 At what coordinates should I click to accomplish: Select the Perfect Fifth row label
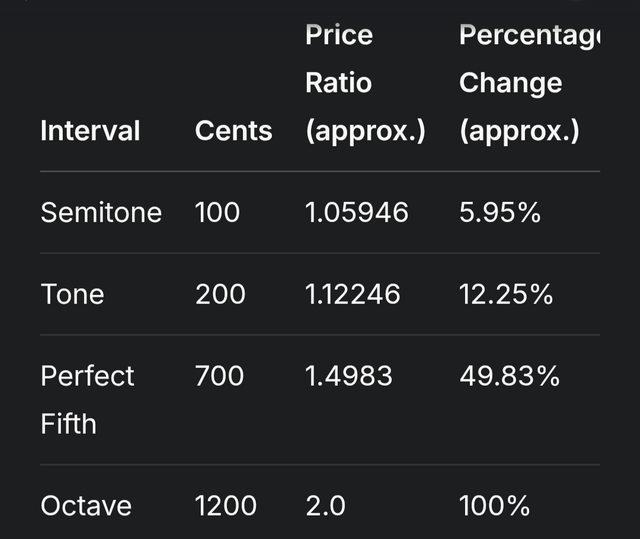point(87,400)
